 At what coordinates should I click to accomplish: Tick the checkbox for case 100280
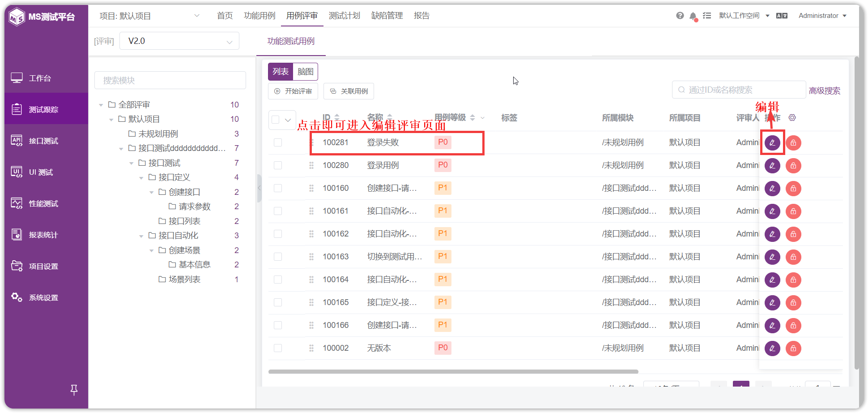coord(278,165)
